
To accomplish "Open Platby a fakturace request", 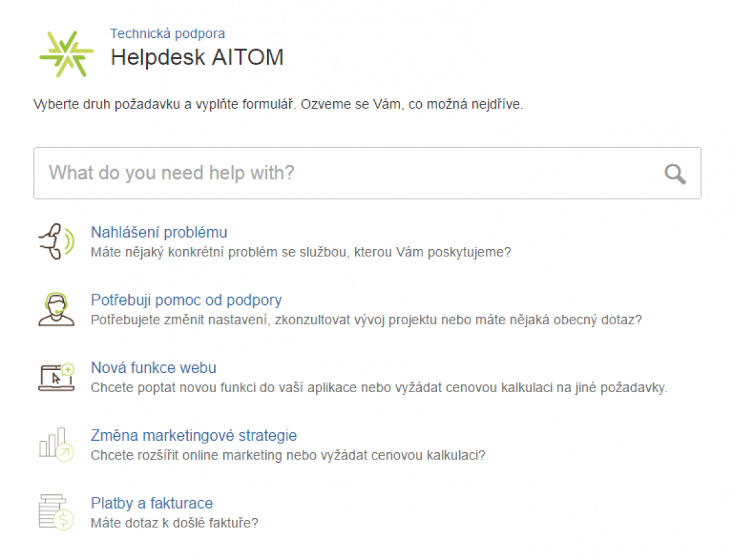I will coord(151,503).
